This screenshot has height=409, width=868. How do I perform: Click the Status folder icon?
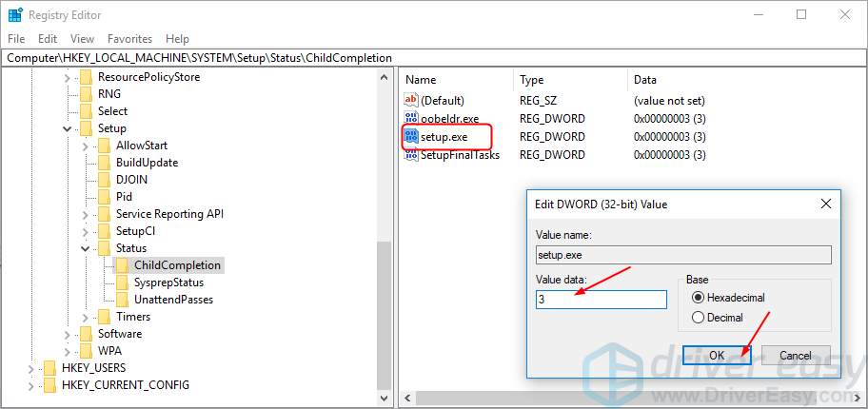pos(104,248)
